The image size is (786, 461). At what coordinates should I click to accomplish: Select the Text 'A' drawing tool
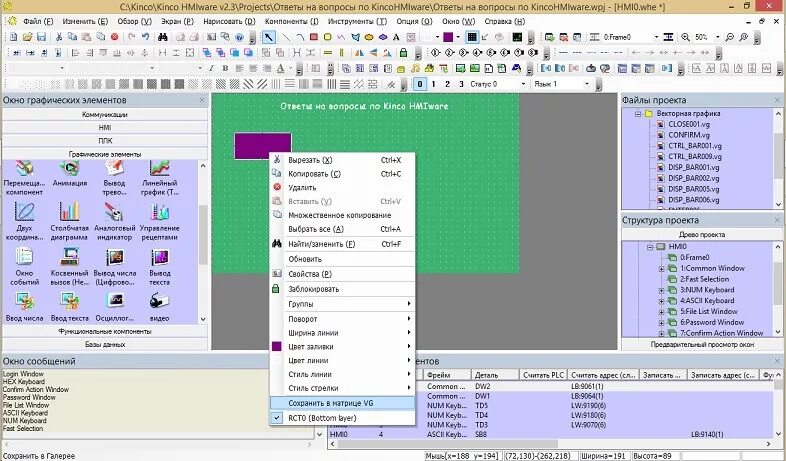(397, 37)
